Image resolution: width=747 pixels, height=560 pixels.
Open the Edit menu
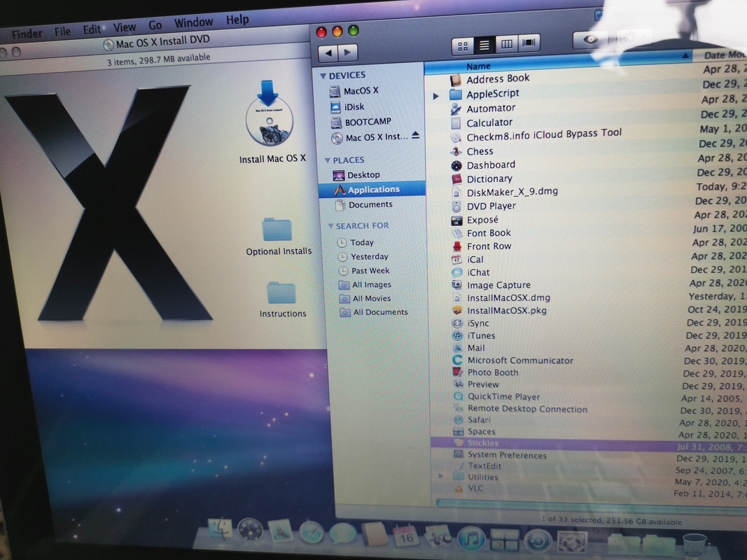[x=92, y=29]
